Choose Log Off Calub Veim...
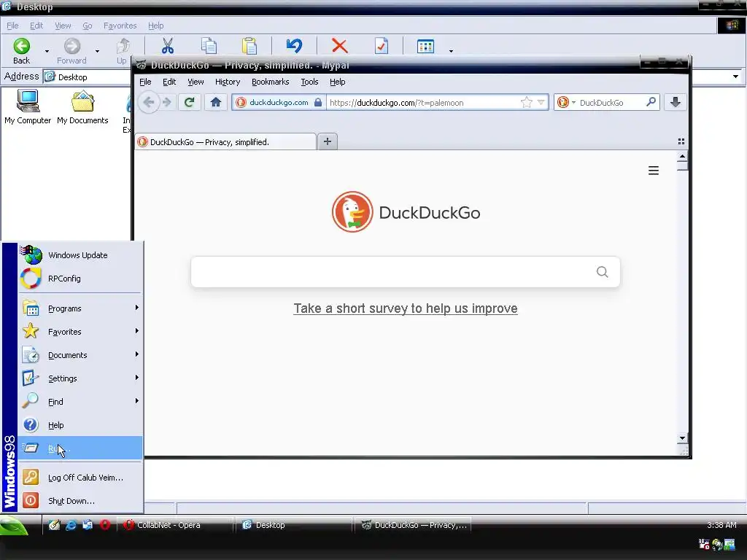747x560 pixels. coord(80,478)
